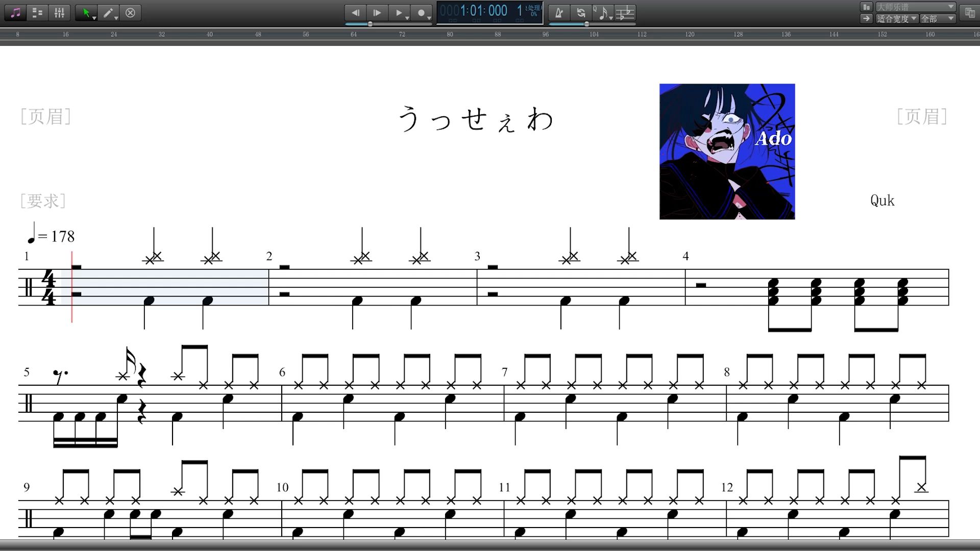Click bar 16 on the timeline ruler

click(65, 34)
